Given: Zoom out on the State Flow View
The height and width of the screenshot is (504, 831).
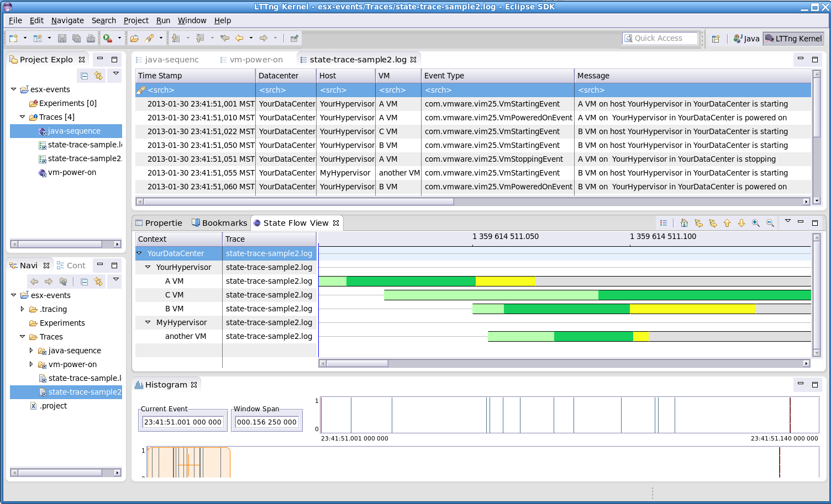Looking at the screenshot, I should click(770, 223).
